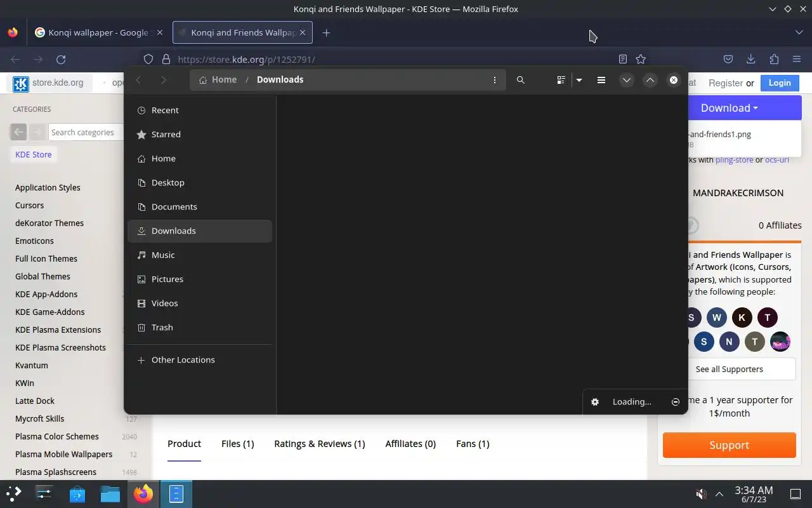Select Plasma Color Schemes category
This screenshot has width=812, height=508.
click(x=57, y=436)
